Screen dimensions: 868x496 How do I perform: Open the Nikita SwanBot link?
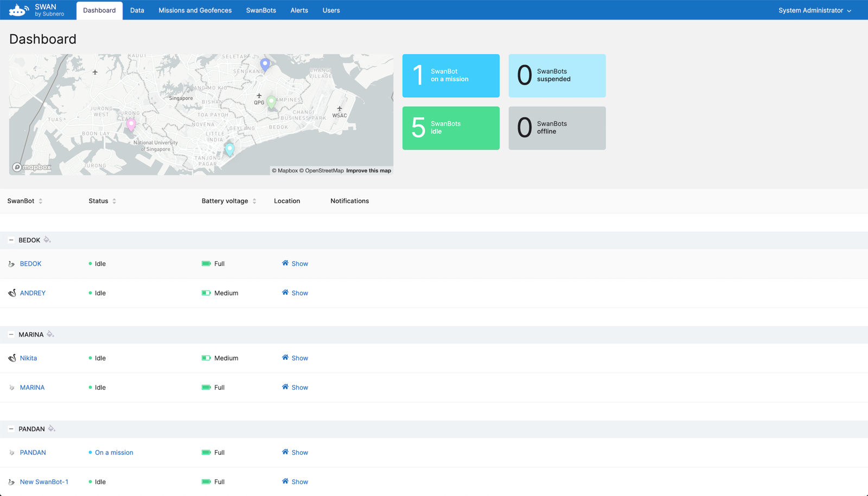click(28, 358)
